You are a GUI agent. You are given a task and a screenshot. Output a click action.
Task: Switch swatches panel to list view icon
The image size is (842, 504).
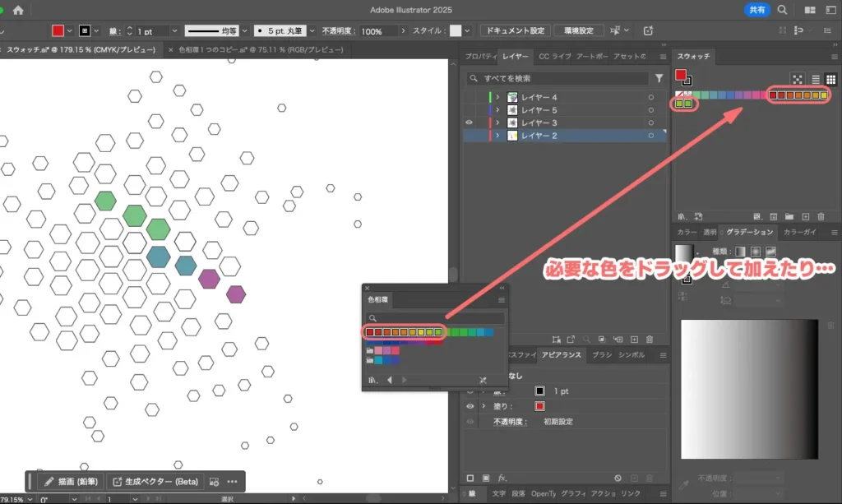[x=815, y=80]
